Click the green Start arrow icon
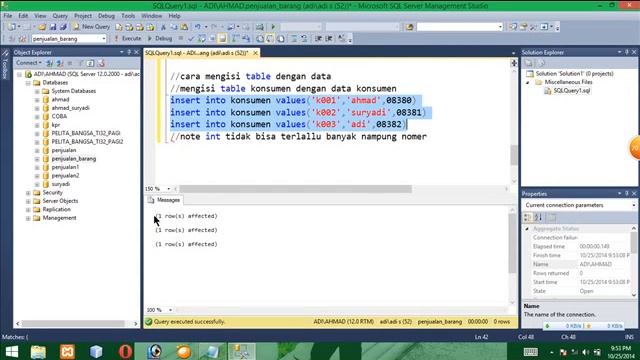 click(273, 27)
